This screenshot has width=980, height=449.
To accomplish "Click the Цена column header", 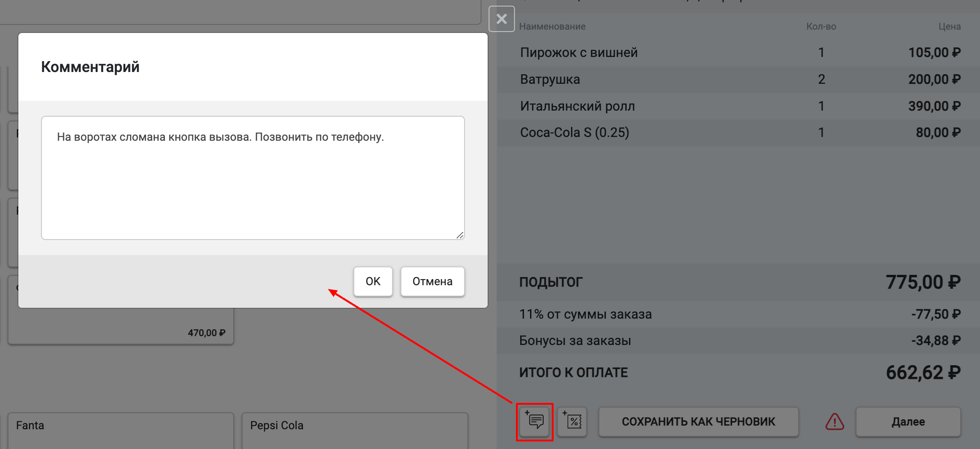I will (x=949, y=27).
